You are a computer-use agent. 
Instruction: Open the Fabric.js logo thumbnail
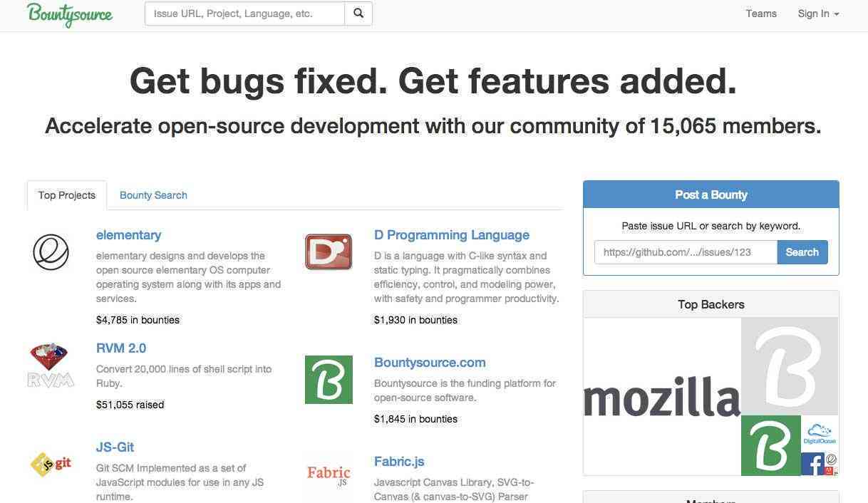coord(329,474)
